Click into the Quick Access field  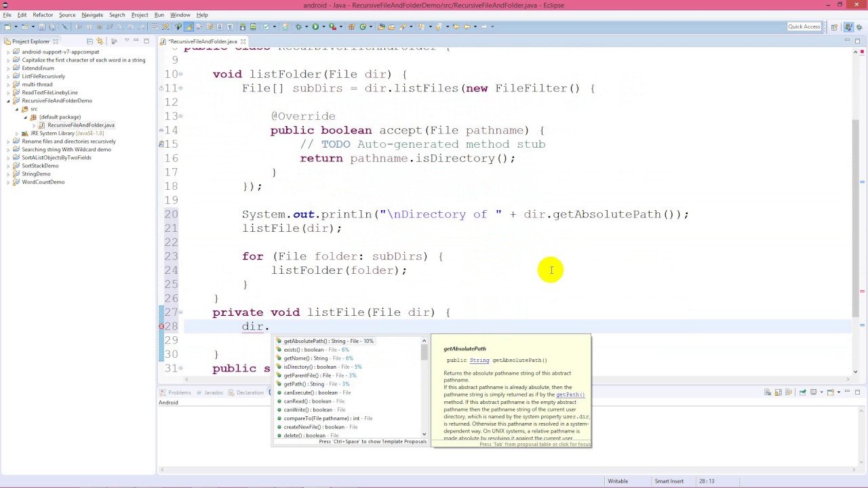pos(804,26)
